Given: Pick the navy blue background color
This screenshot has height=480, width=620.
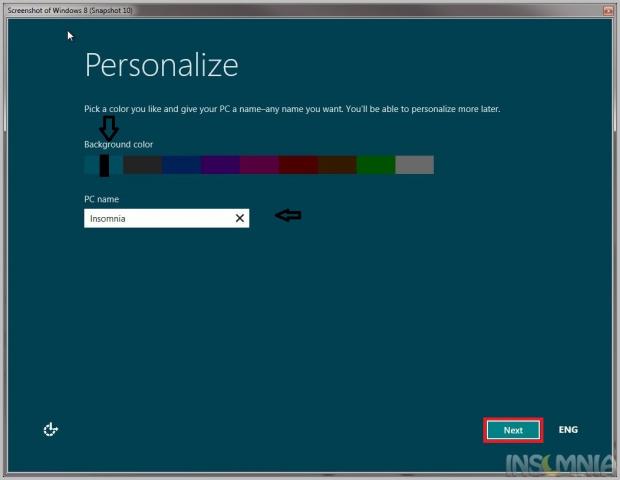Looking at the screenshot, I should [x=181, y=165].
